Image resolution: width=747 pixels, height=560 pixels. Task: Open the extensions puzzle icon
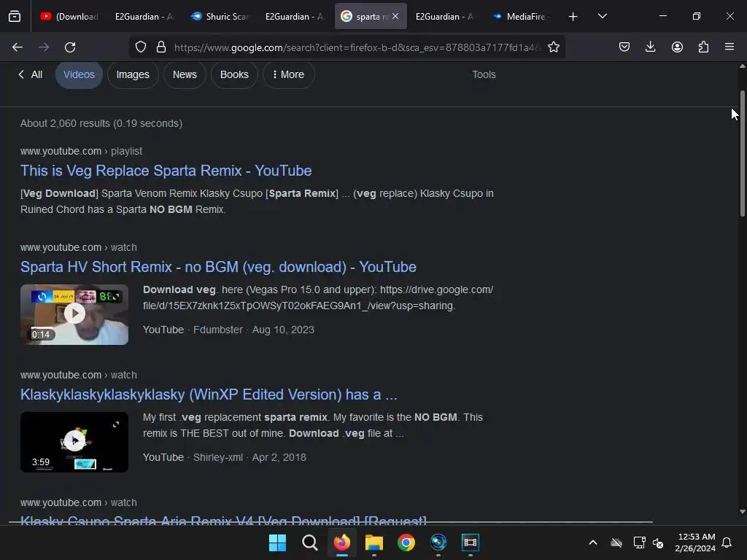pyautogui.click(x=703, y=47)
